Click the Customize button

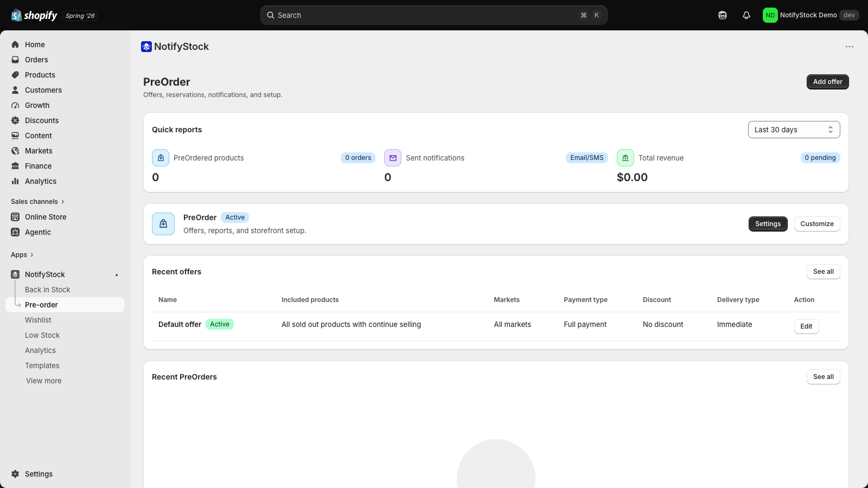coord(817,224)
